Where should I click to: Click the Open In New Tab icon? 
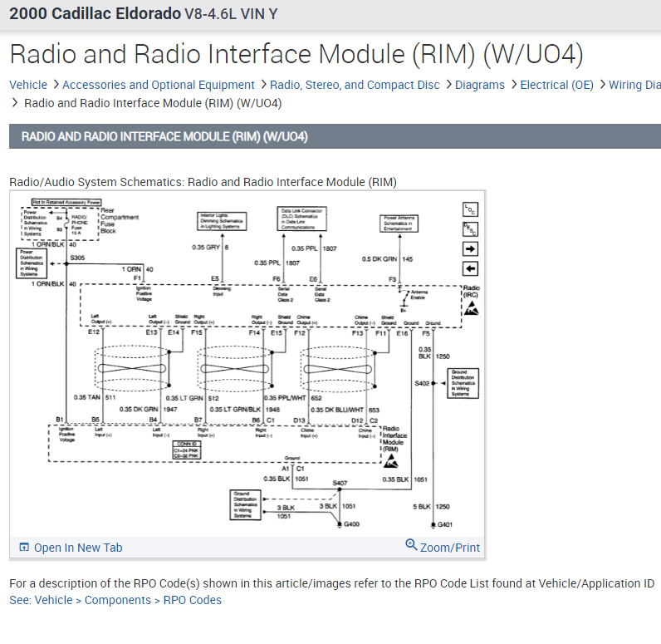[24, 547]
